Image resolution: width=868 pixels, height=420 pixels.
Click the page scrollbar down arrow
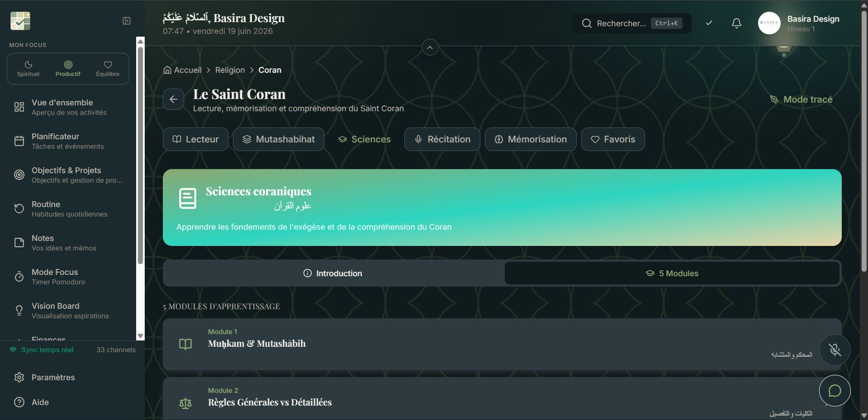tap(864, 415)
